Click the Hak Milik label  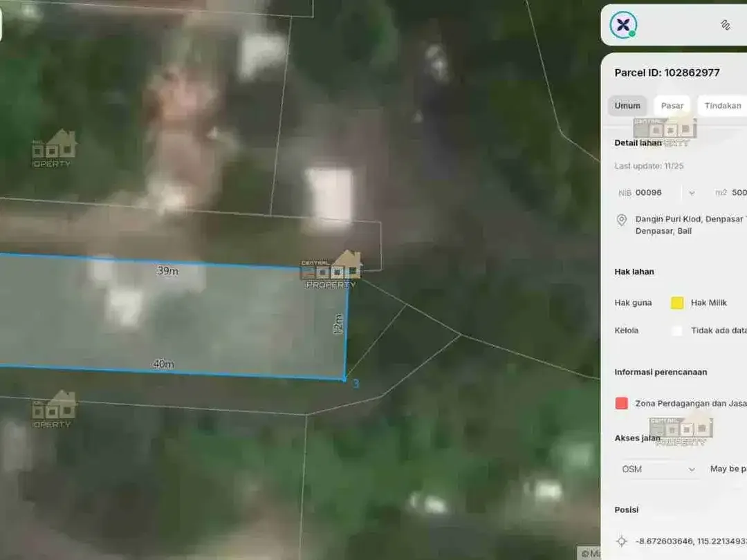[x=708, y=303]
